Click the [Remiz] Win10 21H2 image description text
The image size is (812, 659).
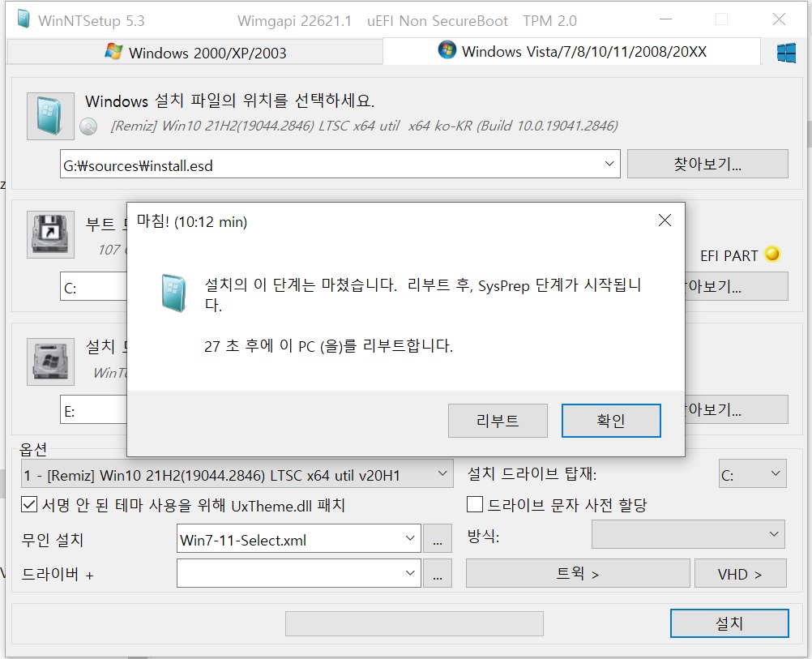click(x=364, y=126)
